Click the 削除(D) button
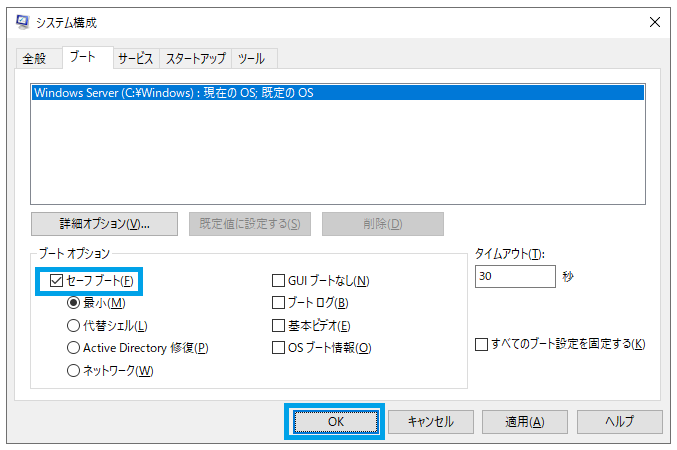 (x=383, y=224)
